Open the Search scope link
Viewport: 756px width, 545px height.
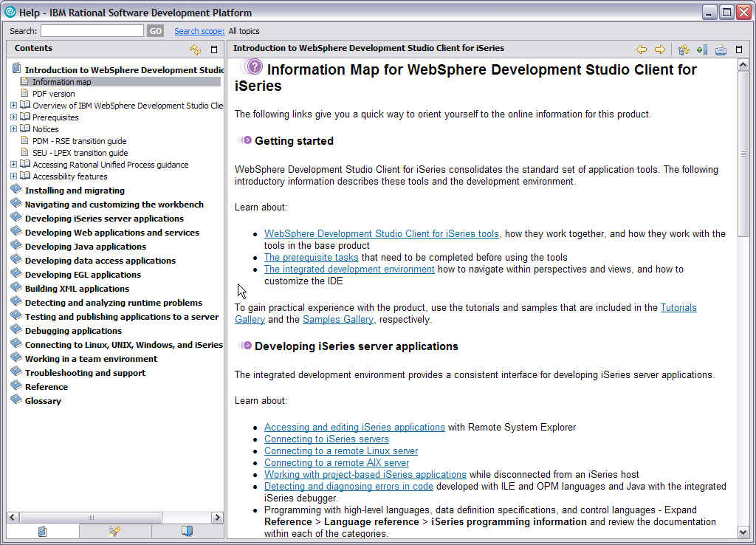click(x=199, y=31)
